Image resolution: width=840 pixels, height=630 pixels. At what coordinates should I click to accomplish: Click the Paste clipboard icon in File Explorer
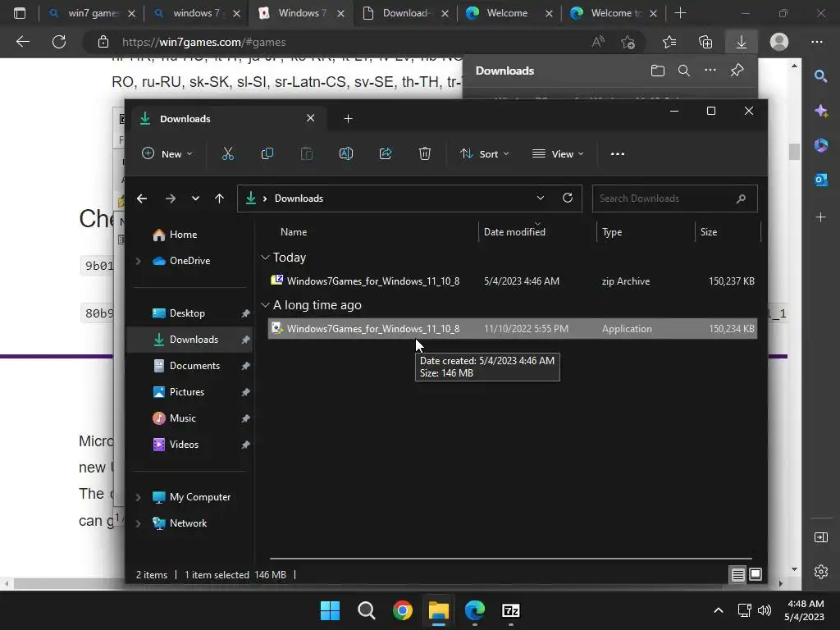[x=307, y=153]
